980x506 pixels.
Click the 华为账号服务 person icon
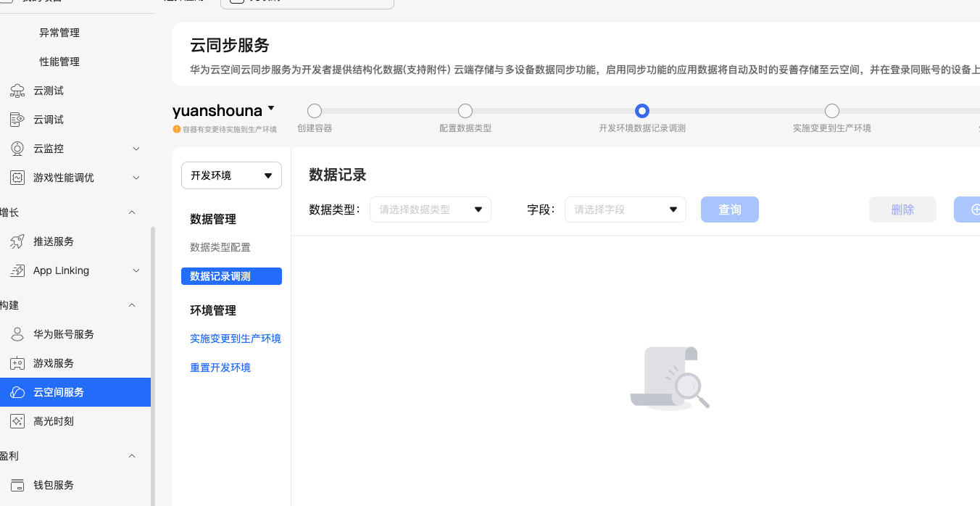[x=17, y=334]
